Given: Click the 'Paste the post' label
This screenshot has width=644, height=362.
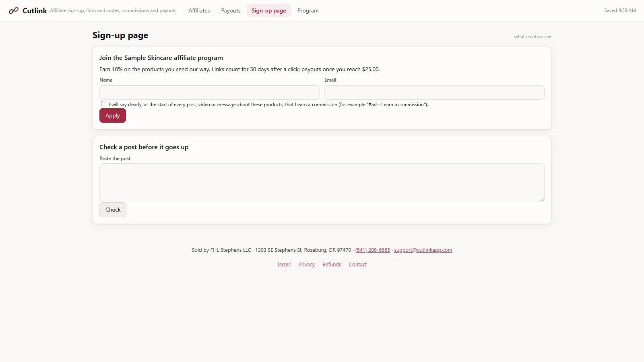Looking at the screenshot, I should click(115, 158).
